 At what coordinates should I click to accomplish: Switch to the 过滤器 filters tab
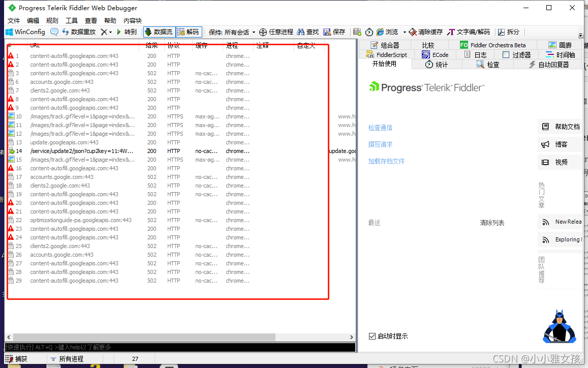point(517,55)
